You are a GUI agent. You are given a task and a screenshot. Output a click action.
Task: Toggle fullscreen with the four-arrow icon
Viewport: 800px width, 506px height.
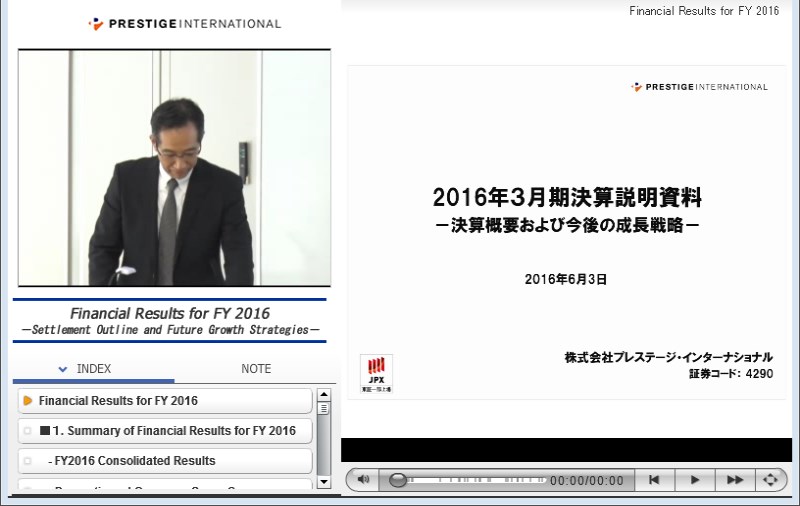pos(770,479)
